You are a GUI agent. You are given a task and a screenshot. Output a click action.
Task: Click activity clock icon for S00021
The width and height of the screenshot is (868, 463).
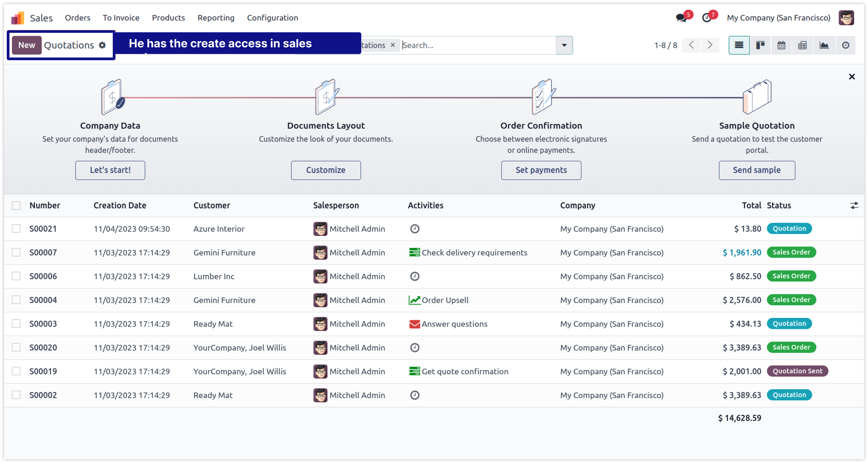pyautogui.click(x=415, y=229)
